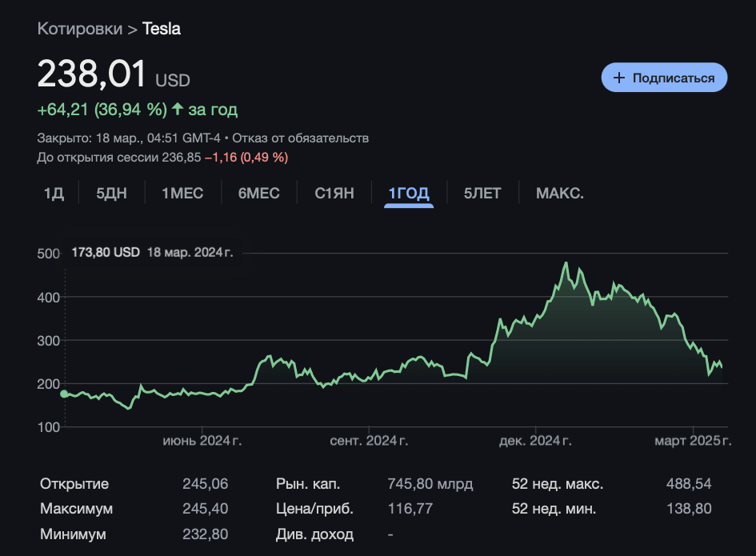Select the 6МЕС chart tab

coord(259,194)
